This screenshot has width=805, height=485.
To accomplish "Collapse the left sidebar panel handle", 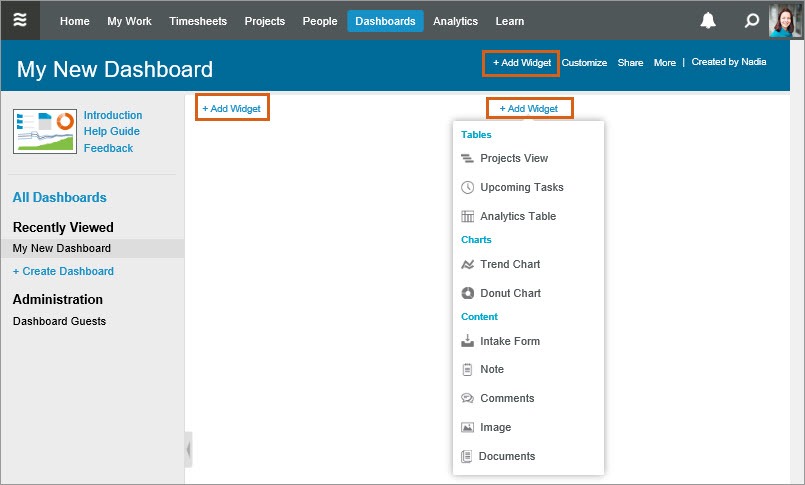I will (x=188, y=450).
